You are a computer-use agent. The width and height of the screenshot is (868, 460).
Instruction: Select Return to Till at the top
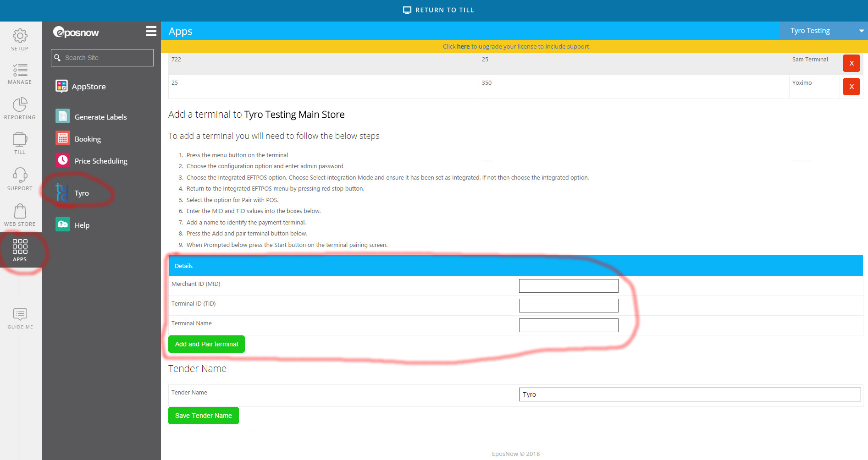coord(438,10)
